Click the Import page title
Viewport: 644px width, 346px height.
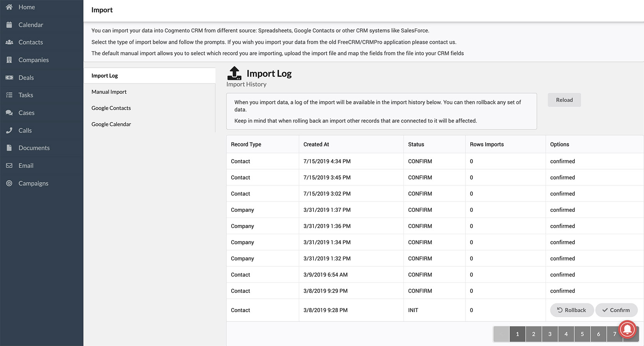[102, 10]
